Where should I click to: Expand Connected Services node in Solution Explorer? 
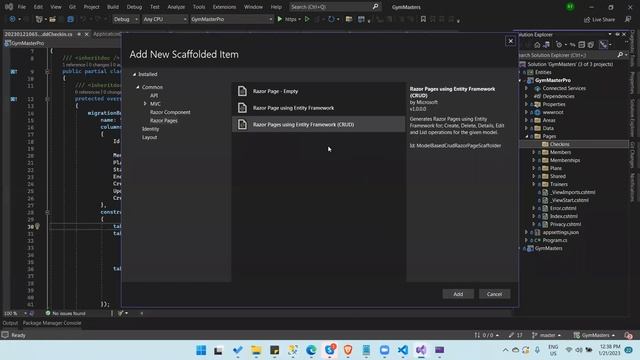[x=526, y=88]
